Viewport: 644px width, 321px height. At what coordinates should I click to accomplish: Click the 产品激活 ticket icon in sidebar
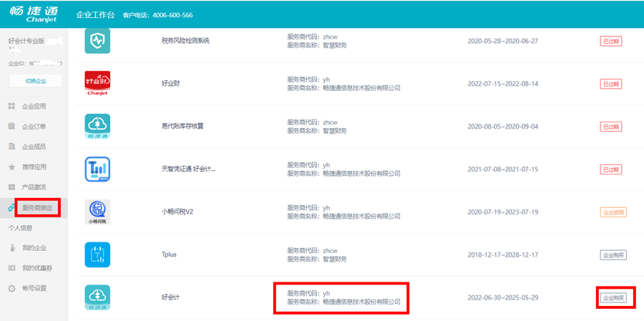11,187
